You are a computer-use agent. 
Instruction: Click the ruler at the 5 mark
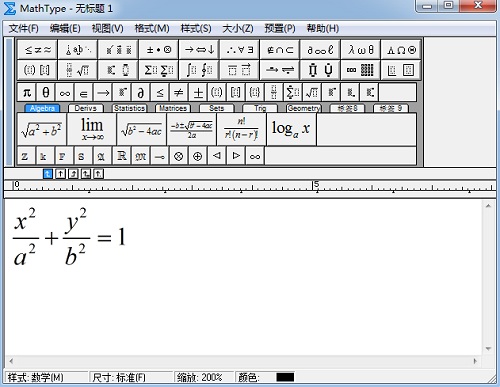tap(316, 186)
